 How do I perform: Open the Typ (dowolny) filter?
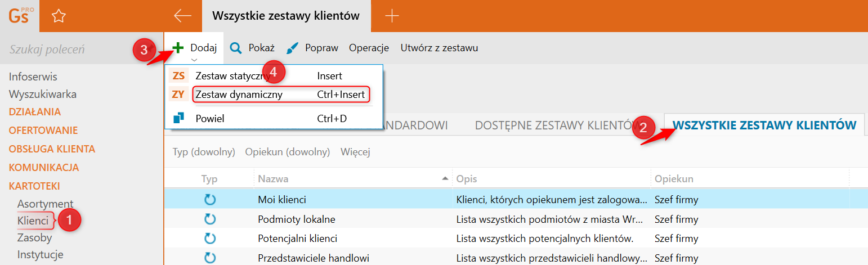203,152
